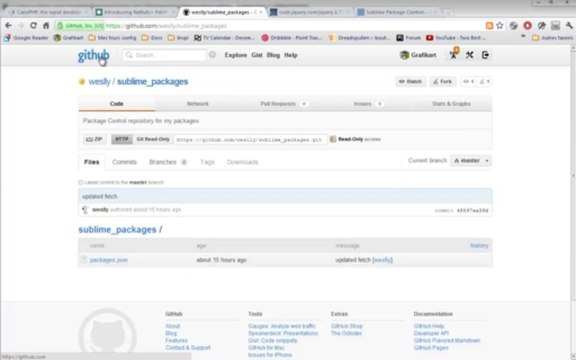Open the TV Calendar bookmark

(x=224, y=37)
